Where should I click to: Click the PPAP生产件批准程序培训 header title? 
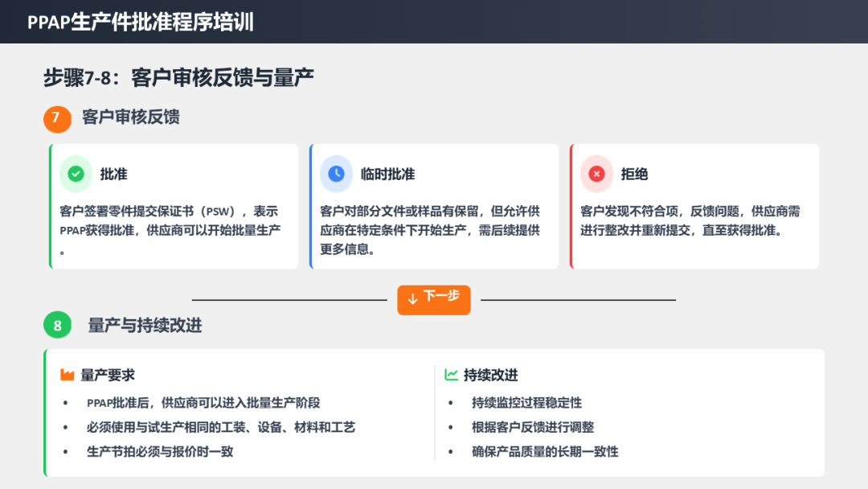tap(141, 23)
